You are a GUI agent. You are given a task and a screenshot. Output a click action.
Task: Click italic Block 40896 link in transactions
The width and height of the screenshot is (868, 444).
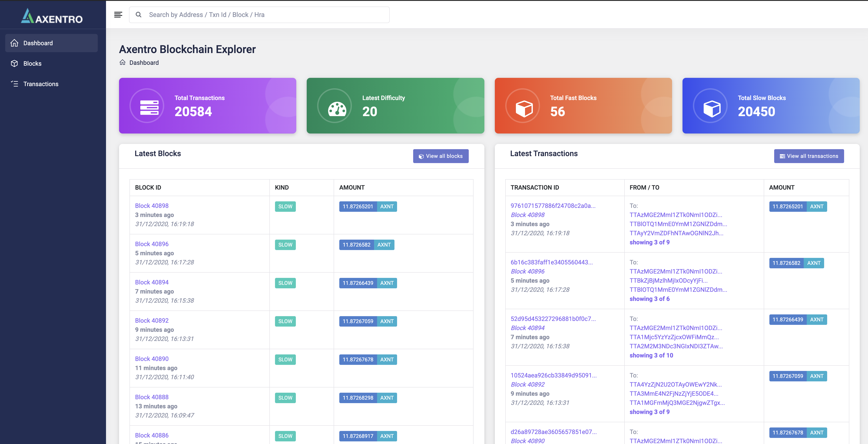coord(528,271)
